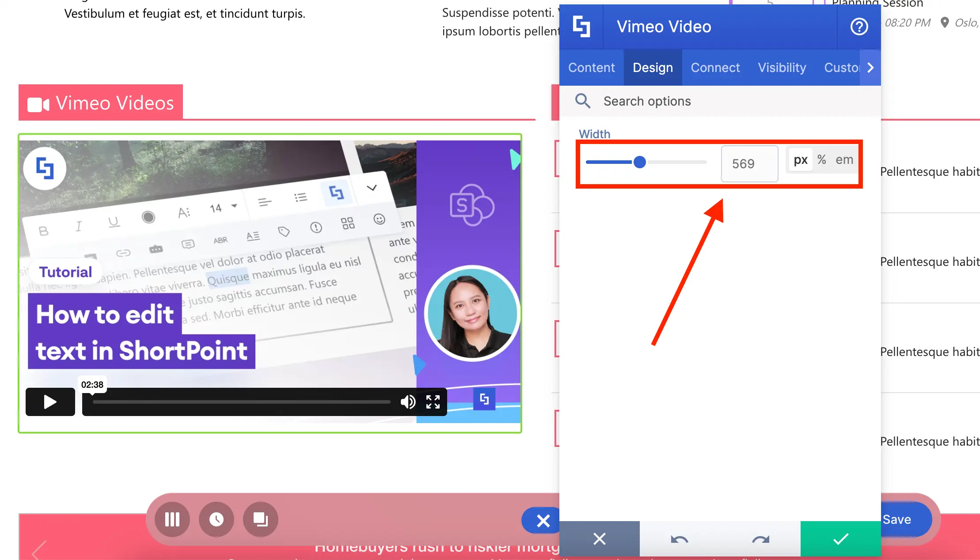Click the 08:20 PM event time
The height and width of the screenshot is (560, 980).
(x=908, y=23)
